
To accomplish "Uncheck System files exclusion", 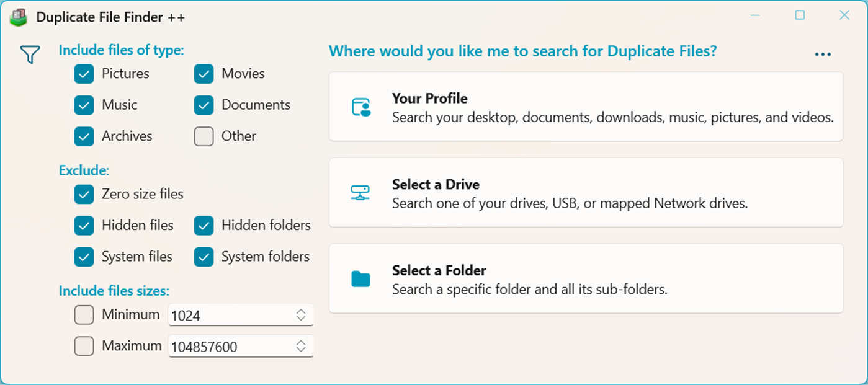I will point(84,257).
